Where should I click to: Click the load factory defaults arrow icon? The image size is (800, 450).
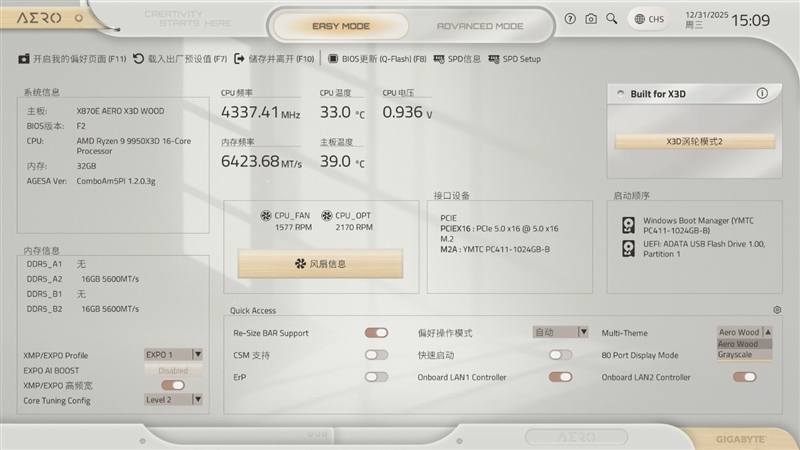tap(139, 59)
